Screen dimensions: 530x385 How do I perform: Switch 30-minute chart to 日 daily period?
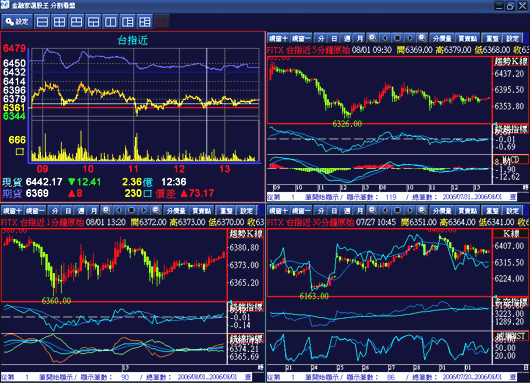(x=334, y=211)
